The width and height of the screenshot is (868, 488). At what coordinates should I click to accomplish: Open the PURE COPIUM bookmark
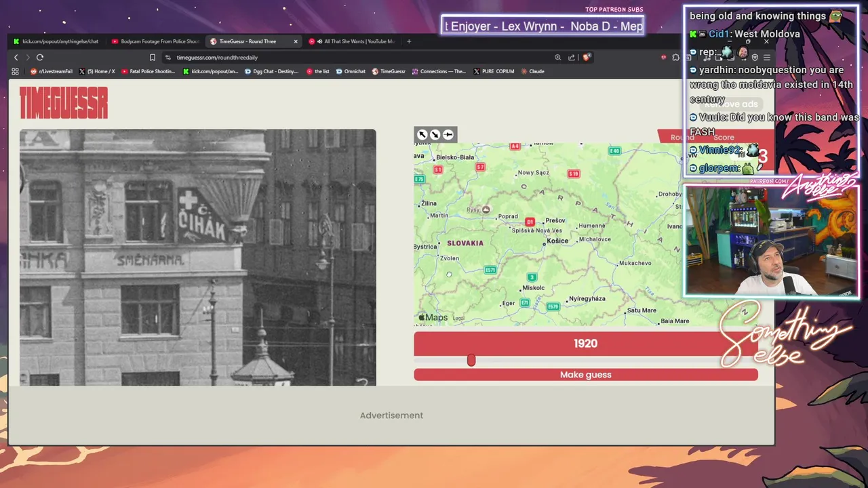pyautogui.click(x=493, y=71)
